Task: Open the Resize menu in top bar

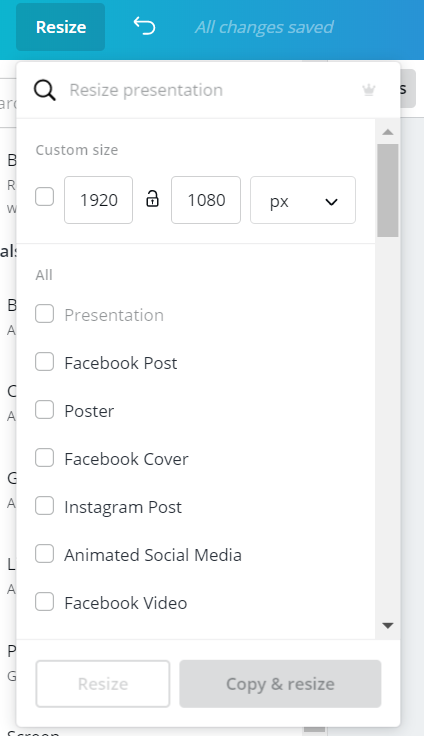Action: [x=61, y=27]
